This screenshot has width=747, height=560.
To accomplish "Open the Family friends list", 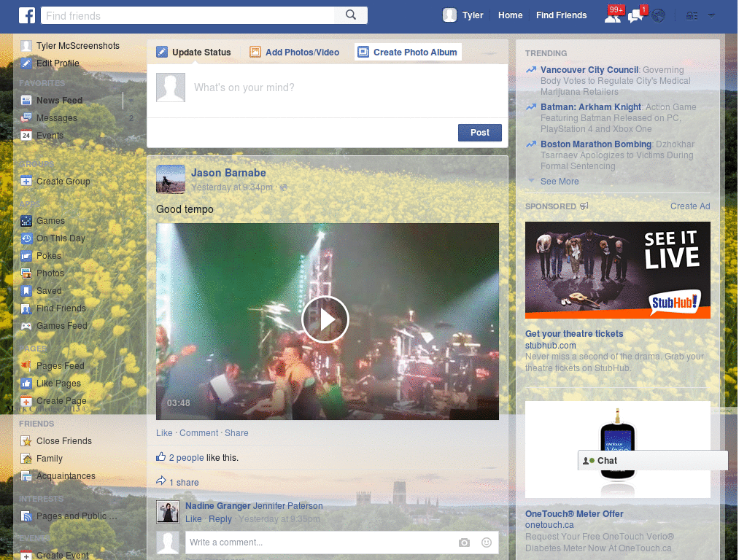I will (x=42, y=459).
